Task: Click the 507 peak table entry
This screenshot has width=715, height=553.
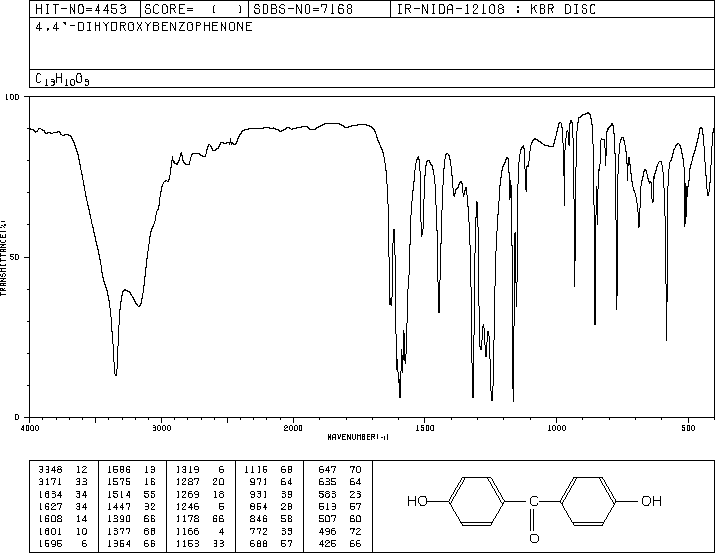Action: point(340,519)
